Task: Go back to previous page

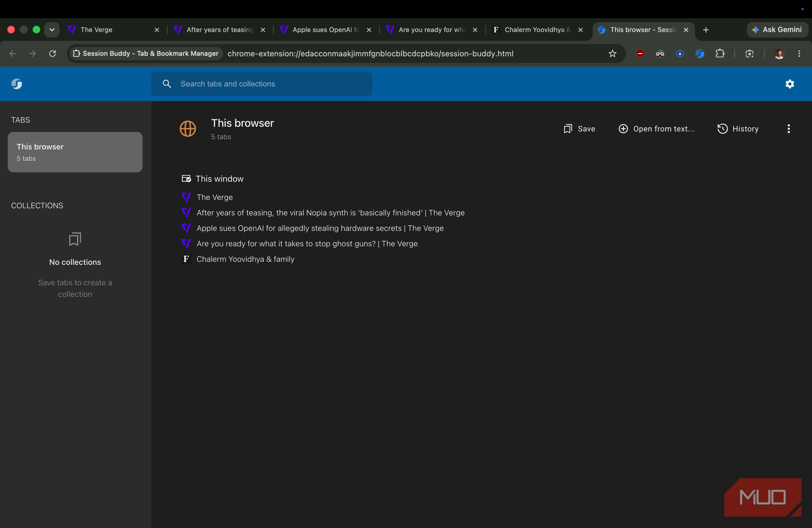Action: tap(13, 54)
